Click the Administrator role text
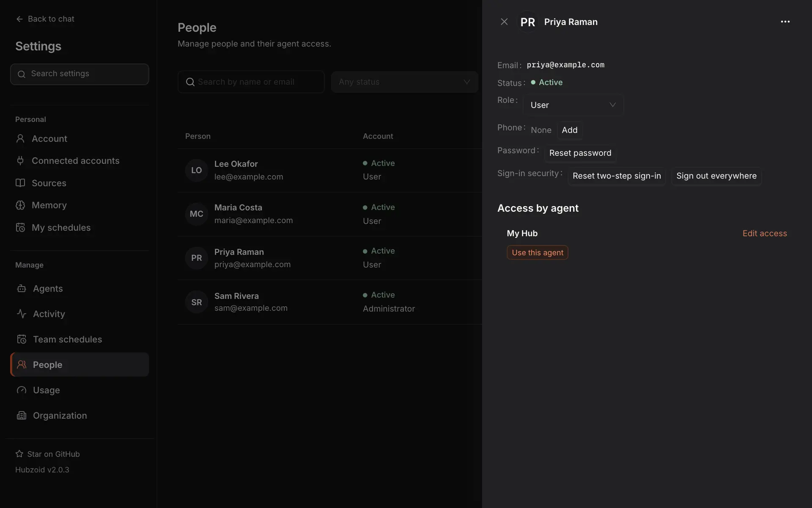Viewport: 812px width, 508px height. click(389, 309)
